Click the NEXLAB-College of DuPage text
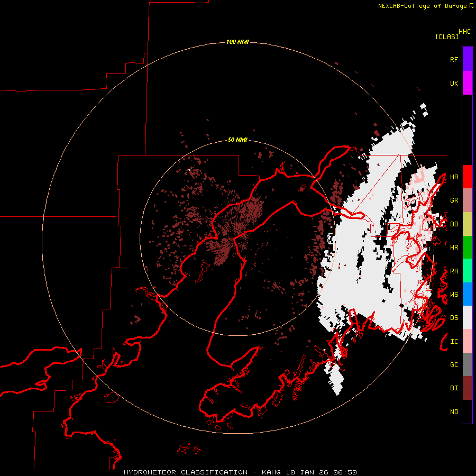The height and width of the screenshot is (476, 476). click(x=422, y=6)
